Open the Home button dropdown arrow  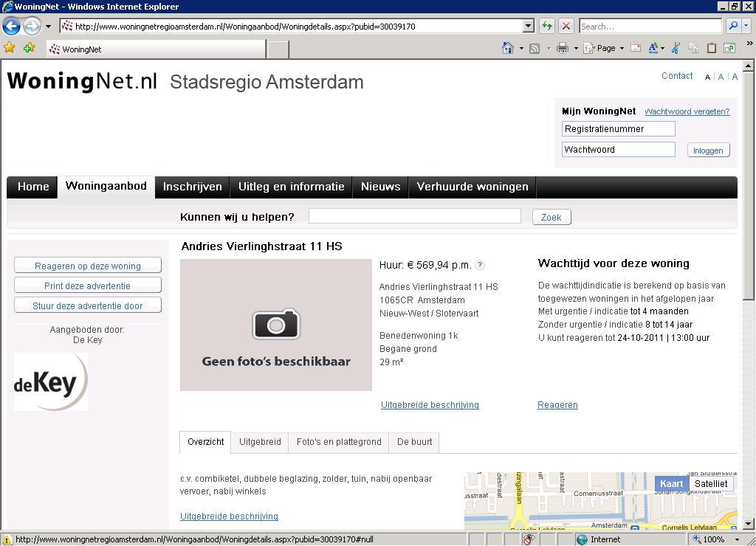click(521, 48)
